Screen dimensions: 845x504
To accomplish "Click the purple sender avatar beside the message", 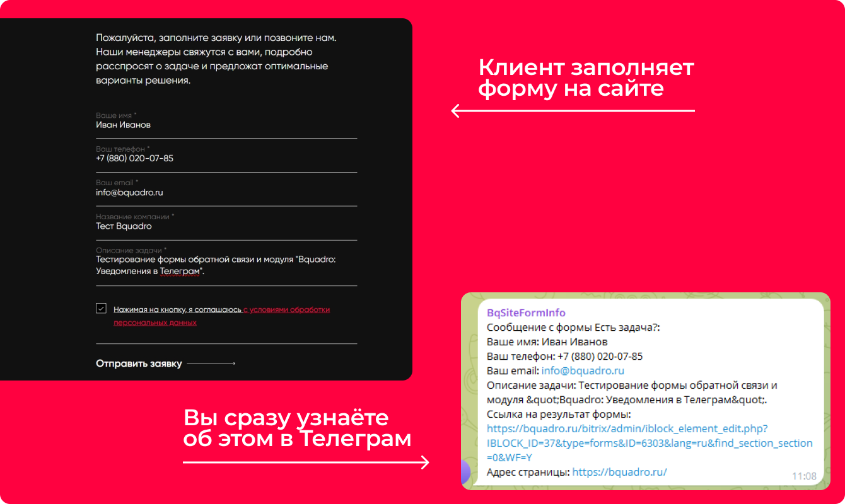I will pyautogui.click(x=466, y=472).
